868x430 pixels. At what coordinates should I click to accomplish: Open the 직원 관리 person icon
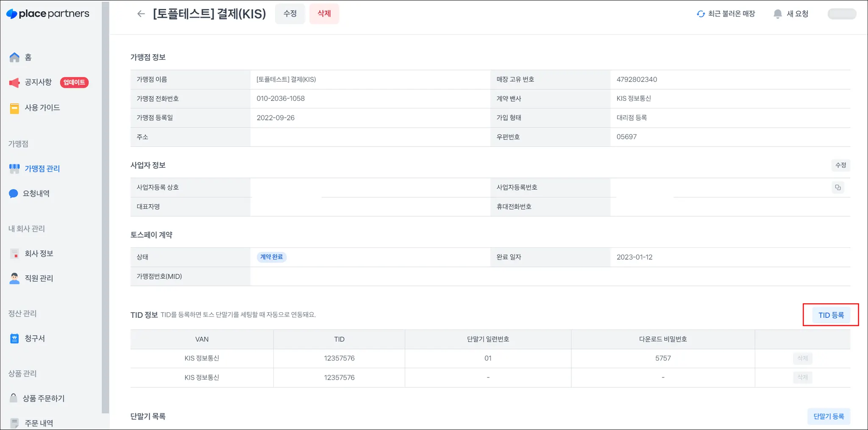(14, 278)
